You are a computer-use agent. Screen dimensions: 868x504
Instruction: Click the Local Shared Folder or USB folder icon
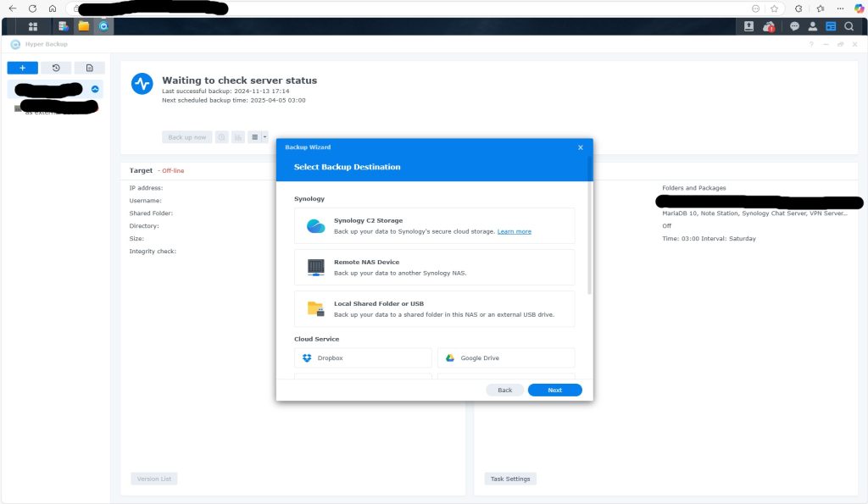(x=315, y=308)
